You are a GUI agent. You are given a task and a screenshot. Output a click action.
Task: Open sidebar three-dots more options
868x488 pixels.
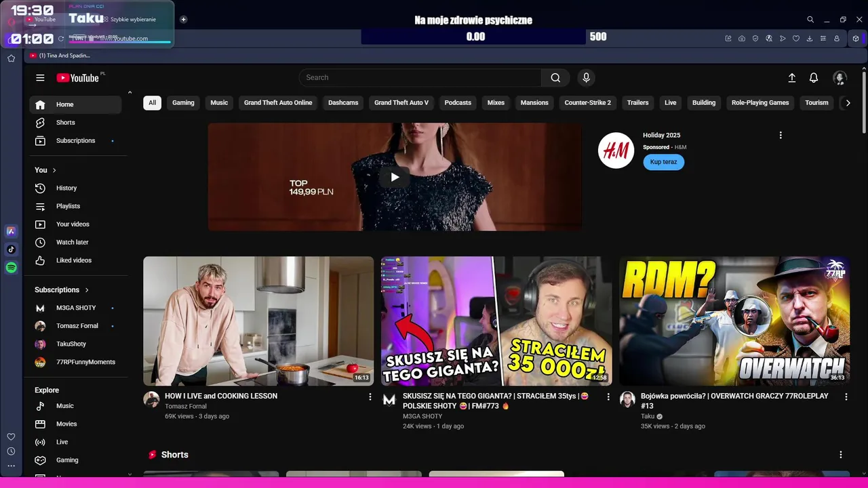(x=11, y=466)
